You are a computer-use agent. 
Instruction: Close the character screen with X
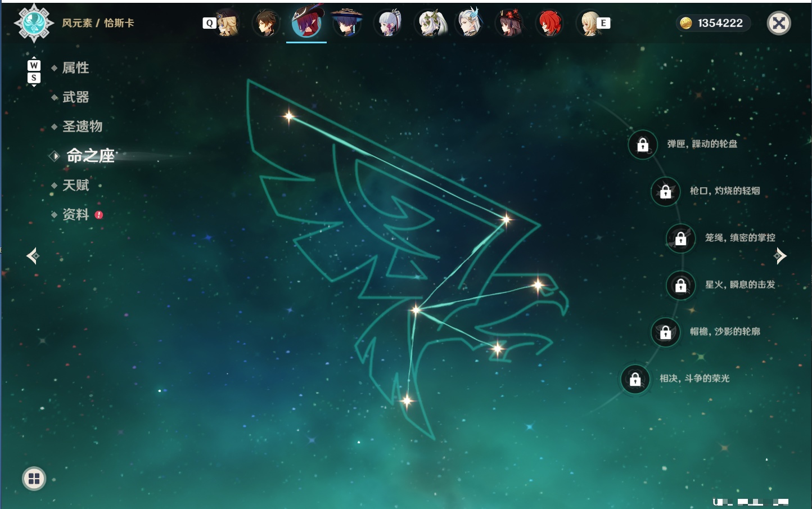click(x=779, y=23)
